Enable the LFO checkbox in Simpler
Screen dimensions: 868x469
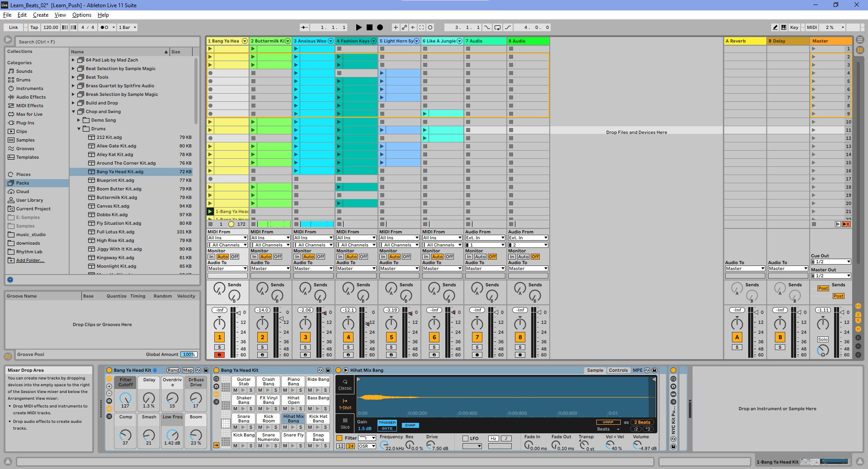465,438
